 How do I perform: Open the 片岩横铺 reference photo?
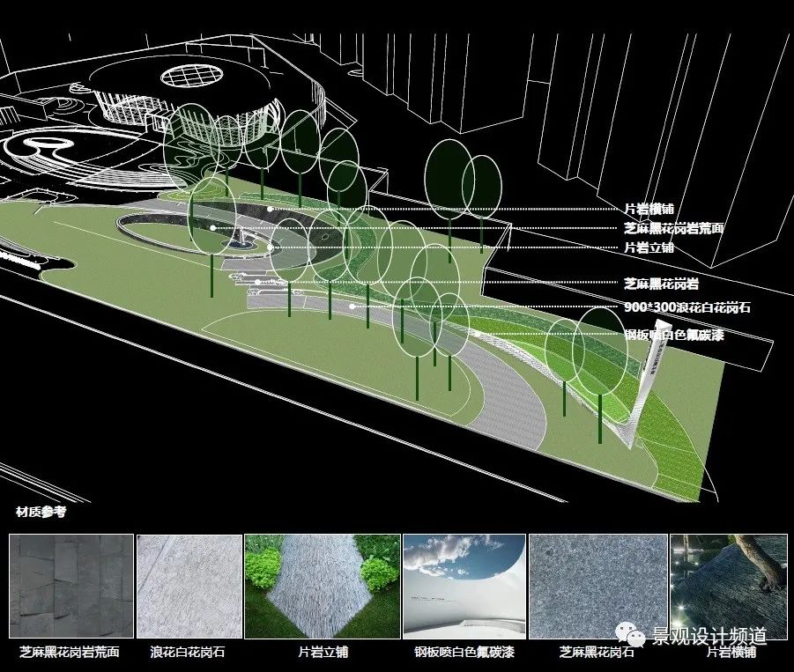click(x=728, y=586)
